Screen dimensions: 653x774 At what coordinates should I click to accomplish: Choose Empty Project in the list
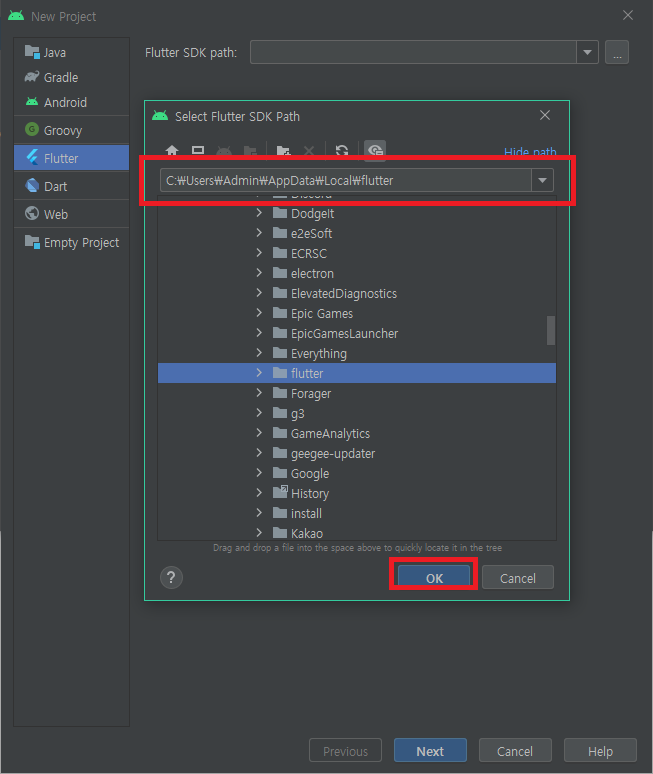point(72,242)
